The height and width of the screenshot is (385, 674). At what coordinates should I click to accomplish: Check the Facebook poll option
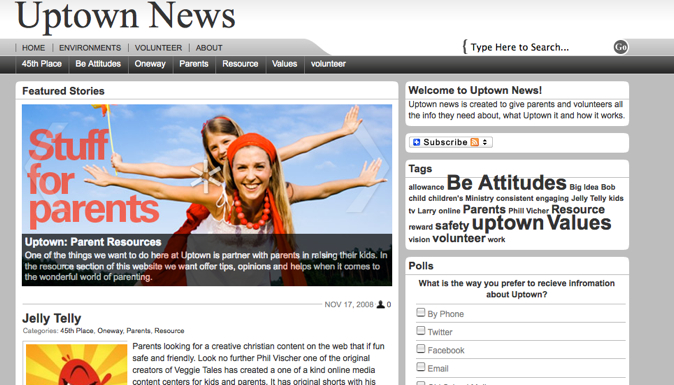[x=420, y=348]
